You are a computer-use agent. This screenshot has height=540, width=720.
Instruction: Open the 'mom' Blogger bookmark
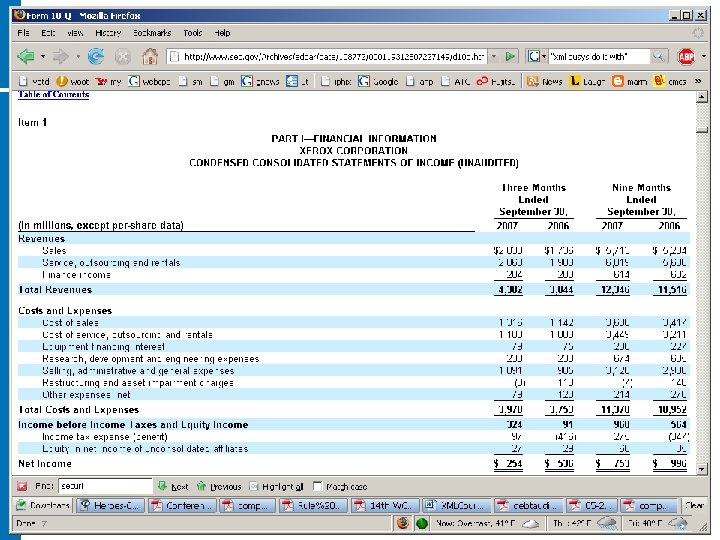pyautogui.click(x=630, y=81)
